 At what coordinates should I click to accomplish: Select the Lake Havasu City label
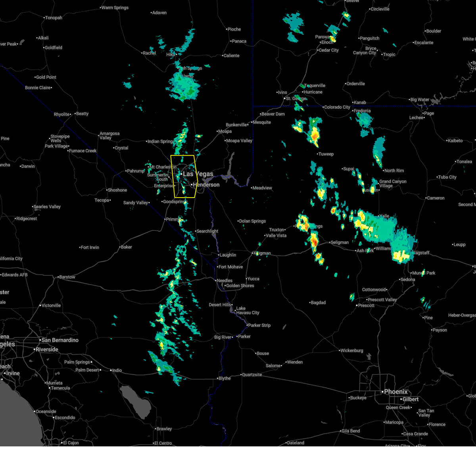pyautogui.click(x=248, y=311)
